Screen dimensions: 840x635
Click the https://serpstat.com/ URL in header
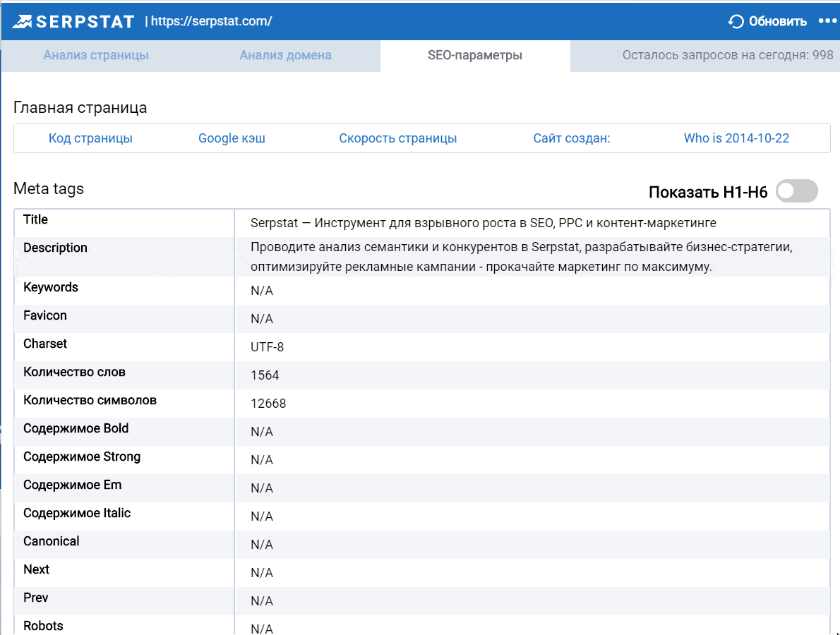(x=212, y=21)
